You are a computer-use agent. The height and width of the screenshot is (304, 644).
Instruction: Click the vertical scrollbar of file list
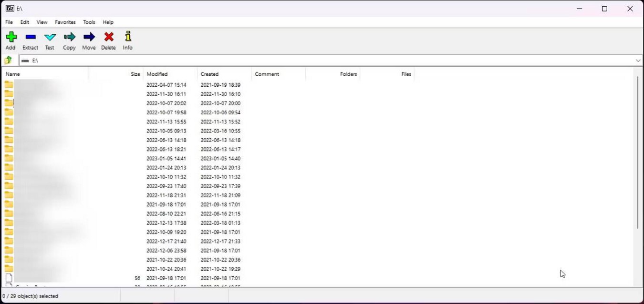click(x=637, y=152)
